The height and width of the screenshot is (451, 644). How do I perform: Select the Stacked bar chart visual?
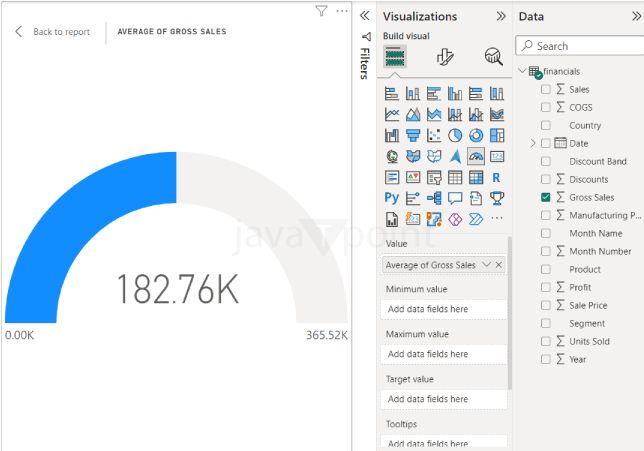pos(392,94)
